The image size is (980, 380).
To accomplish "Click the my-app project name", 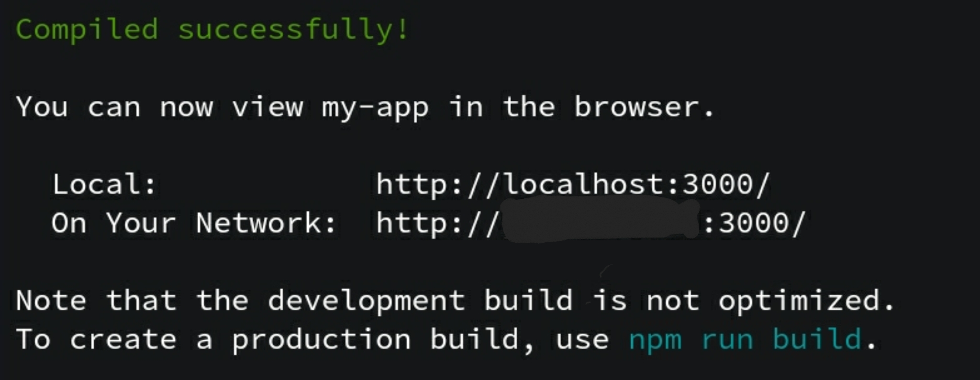I will [x=375, y=108].
